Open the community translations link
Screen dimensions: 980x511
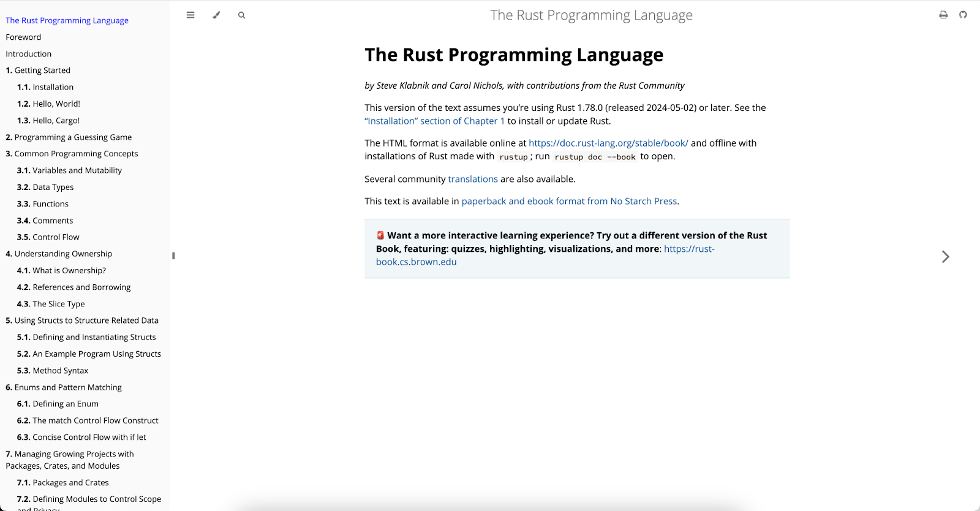[x=473, y=179]
